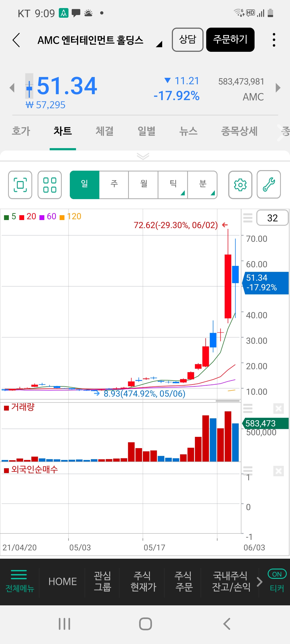Image resolution: width=290 pixels, height=644 pixels.
Task: Open chart settings gear icon
Action: pyautogui.click(x=240, y=185)
